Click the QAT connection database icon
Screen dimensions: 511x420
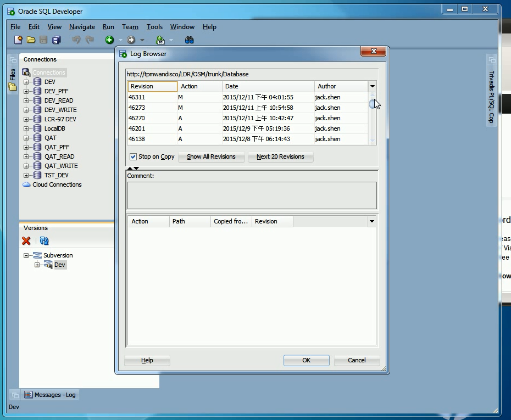[x=37, y=138]
